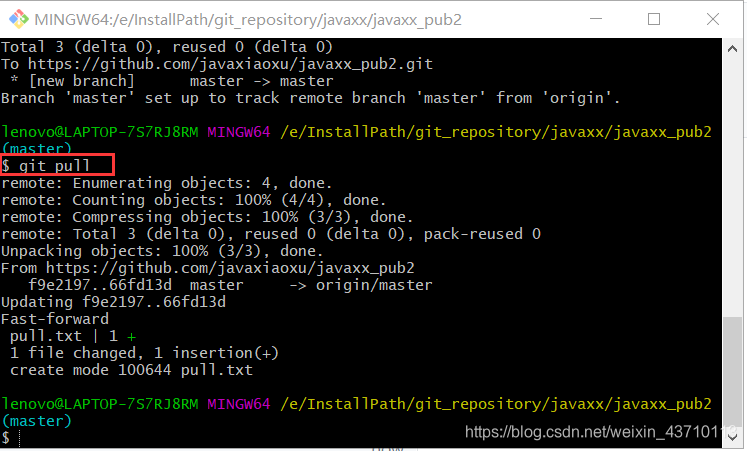Click the vertical scrollbar thumb
Image resolution: width=747 pixels, height=451 pixels.
click(x=732, y=371)
